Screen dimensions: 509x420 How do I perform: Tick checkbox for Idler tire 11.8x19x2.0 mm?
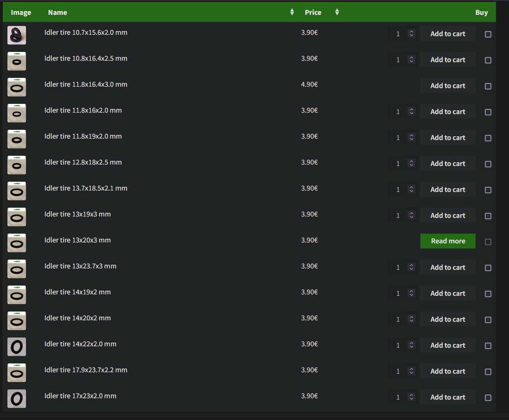[488, 138]
